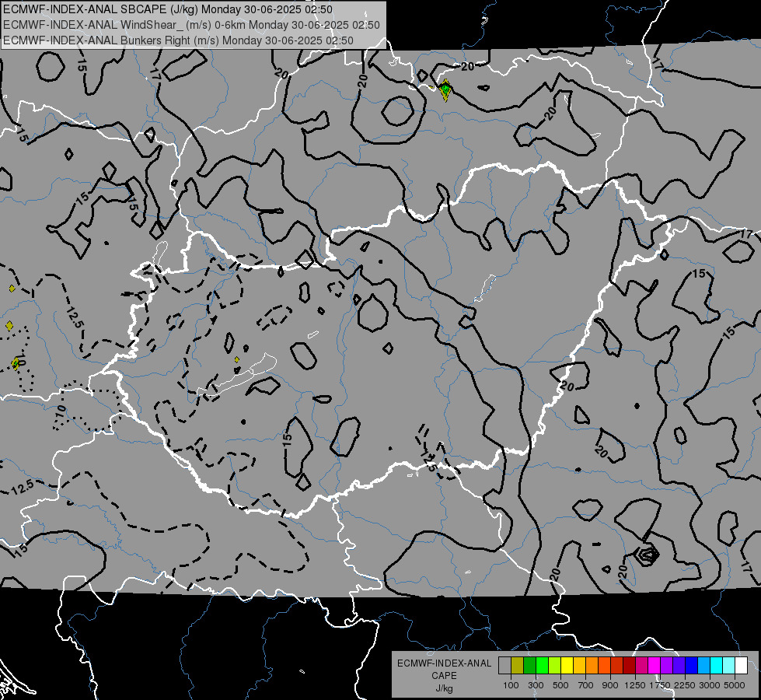Click the 1250 legend value
Viewport: 761px width, 700px height.
tap(635, 685)
